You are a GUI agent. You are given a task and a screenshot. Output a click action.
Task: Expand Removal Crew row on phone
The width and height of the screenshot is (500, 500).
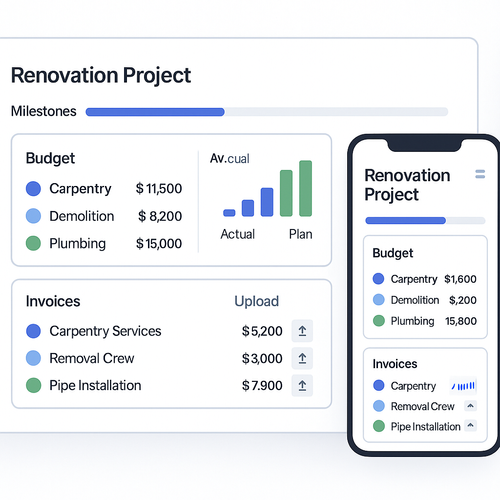tap(470, 406)
